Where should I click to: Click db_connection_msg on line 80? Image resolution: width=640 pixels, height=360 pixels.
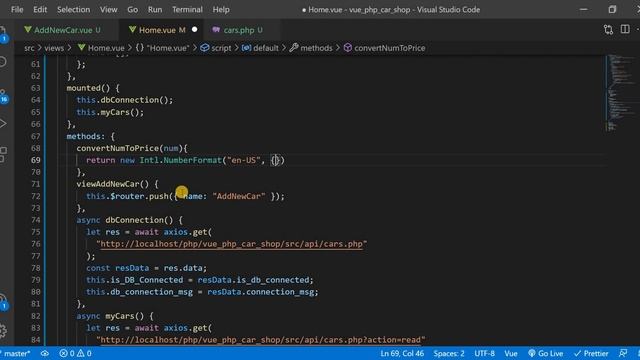(x=151, y=292)
